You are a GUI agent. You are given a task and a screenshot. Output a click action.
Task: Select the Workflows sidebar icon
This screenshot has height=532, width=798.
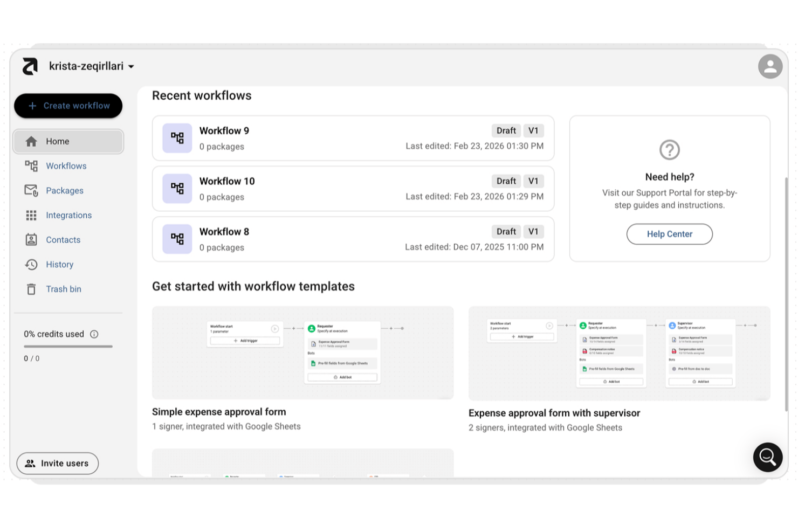pos(31,165)
